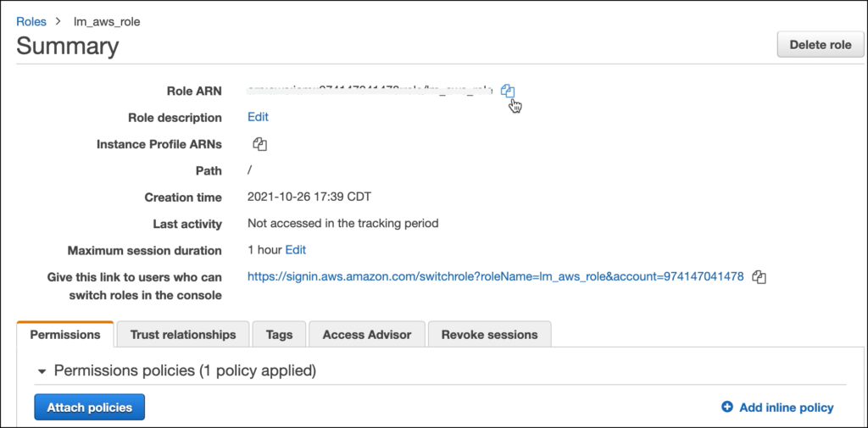The width and height of the screenshot is (868, 428).
Task: Edit the Role description
Action: pos(258,117)
